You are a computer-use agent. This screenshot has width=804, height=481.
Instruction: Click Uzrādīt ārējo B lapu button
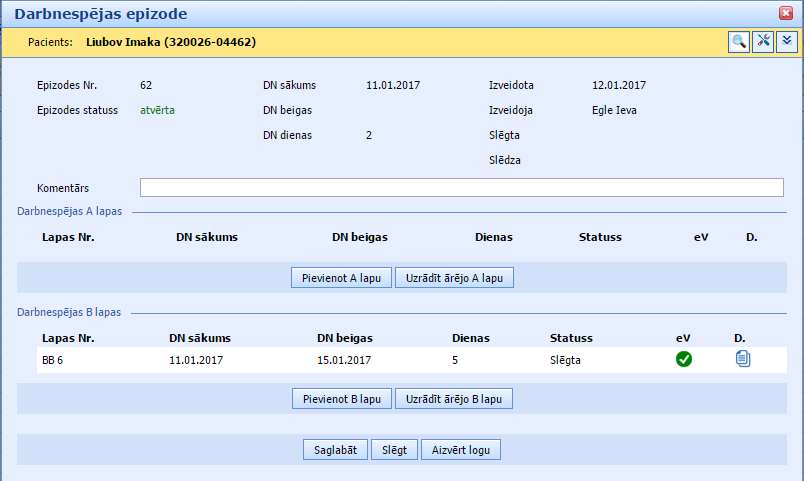click(455, 399)
